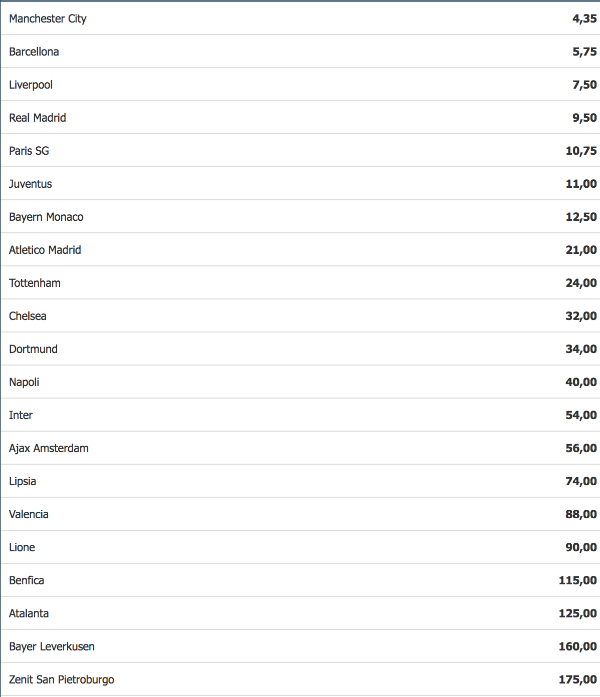Choose Bayern Monaco odds of 12,50
This screenshot has height=697, width=600.
(x=581, y=217)
